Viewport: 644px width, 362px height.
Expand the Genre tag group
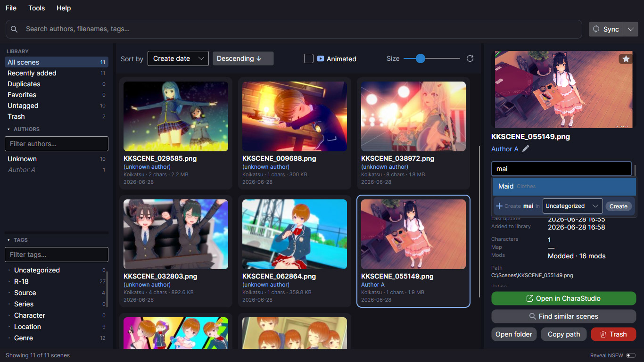(9, 338)
